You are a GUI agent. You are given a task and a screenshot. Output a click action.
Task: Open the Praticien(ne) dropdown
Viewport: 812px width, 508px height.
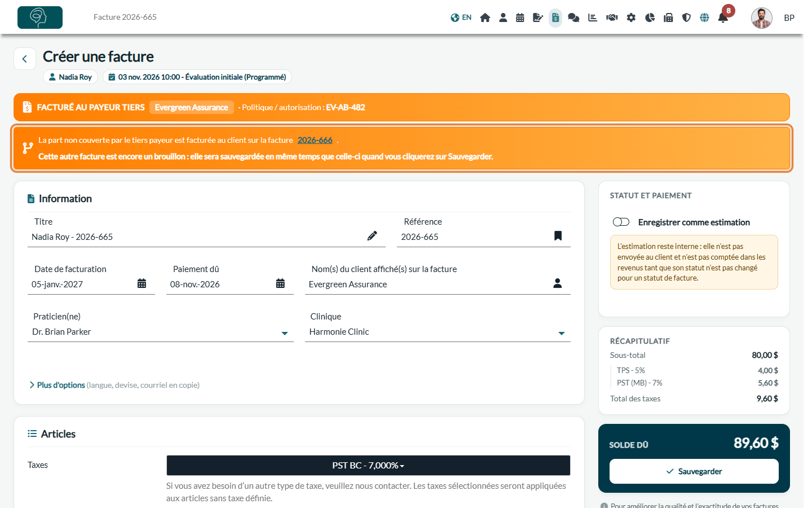click(161, 332)
